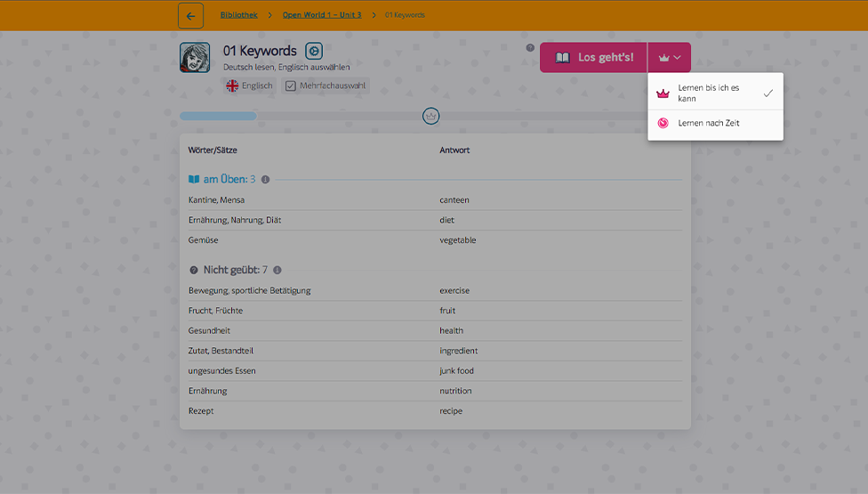The width and height of the screenshot is (868, 494).
Task: Click the help question mark icon
Action: (x=530, y=48)
